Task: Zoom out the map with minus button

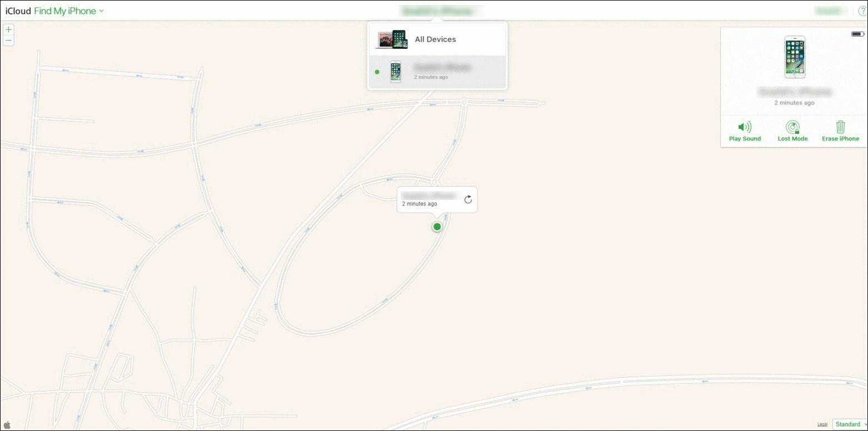Action: point(8,41)
